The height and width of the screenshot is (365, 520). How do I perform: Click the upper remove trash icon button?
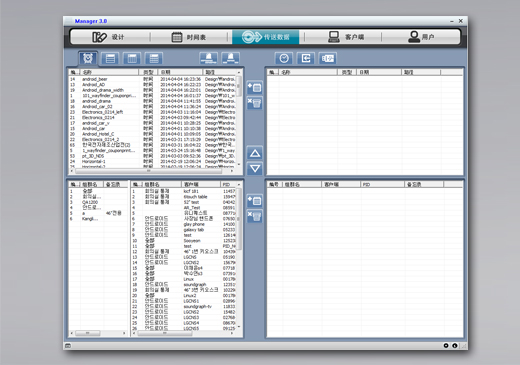255,103
